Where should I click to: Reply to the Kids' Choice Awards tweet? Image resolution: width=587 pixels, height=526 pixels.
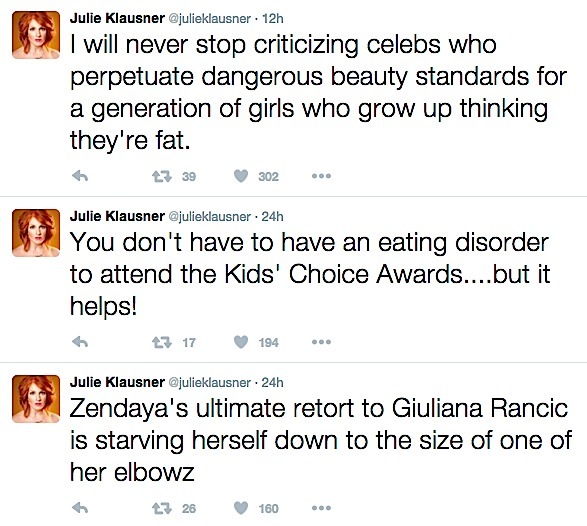coord(80,342)
